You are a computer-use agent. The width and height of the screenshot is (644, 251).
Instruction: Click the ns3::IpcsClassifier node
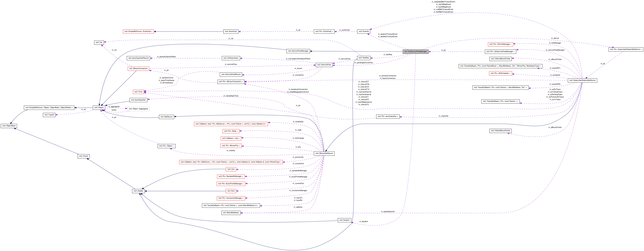point(138,100)
